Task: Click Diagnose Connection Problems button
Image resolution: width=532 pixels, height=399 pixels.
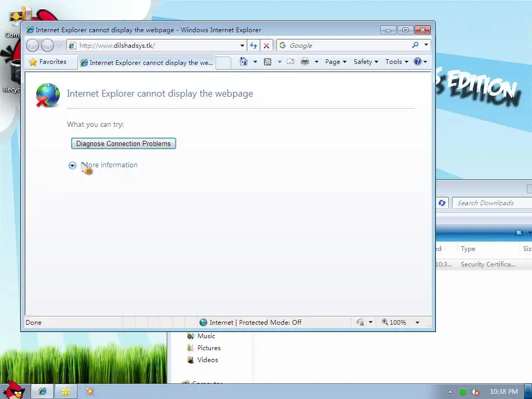Action: pyautogui.click(x=124, y=143)
